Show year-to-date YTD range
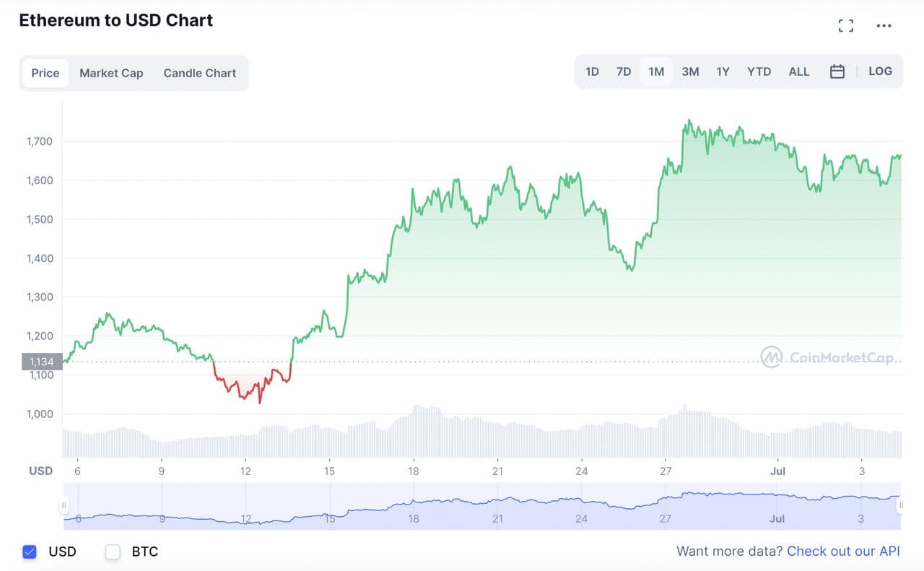Viewport: 924px width, 571px height. click(759, 71)
